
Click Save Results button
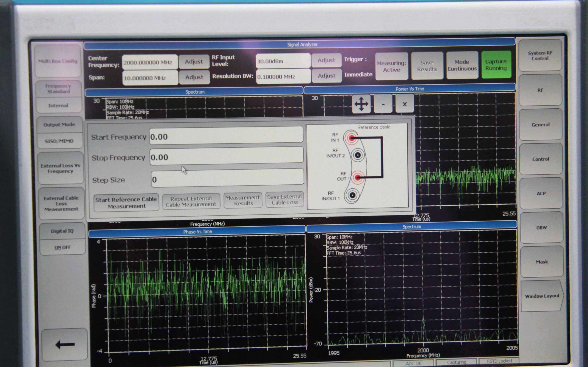[427, 66]
